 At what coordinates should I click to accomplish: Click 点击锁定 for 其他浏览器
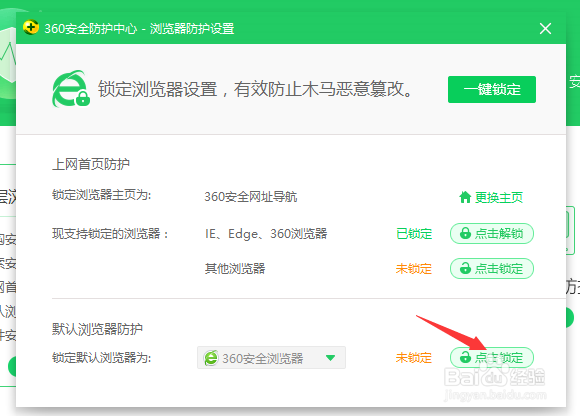pyautogui.click(x=492, y=268)
